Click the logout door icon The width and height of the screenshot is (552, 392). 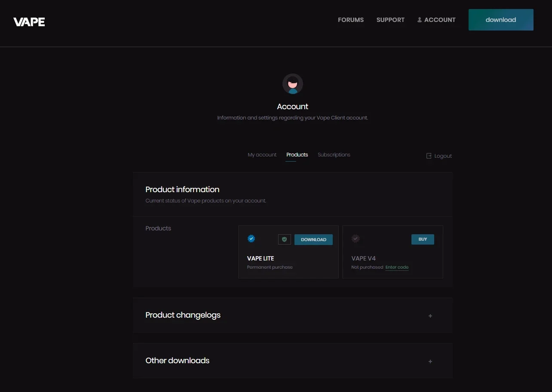(429, 156)
